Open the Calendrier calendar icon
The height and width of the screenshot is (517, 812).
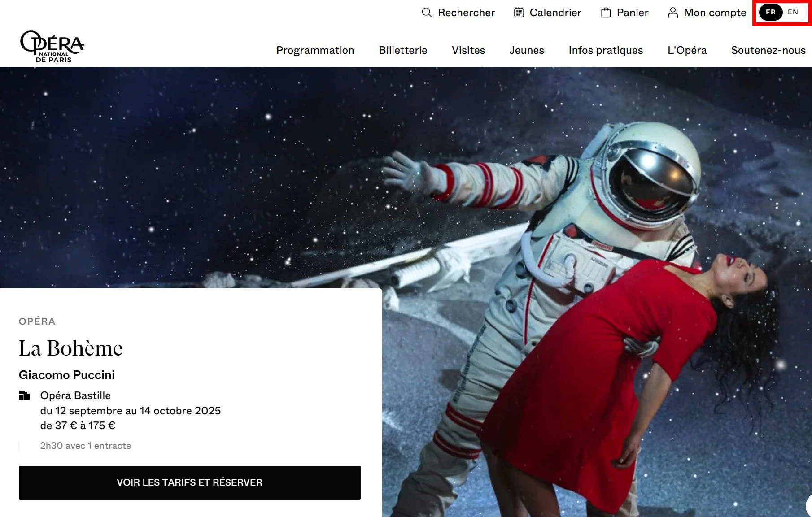519,13
